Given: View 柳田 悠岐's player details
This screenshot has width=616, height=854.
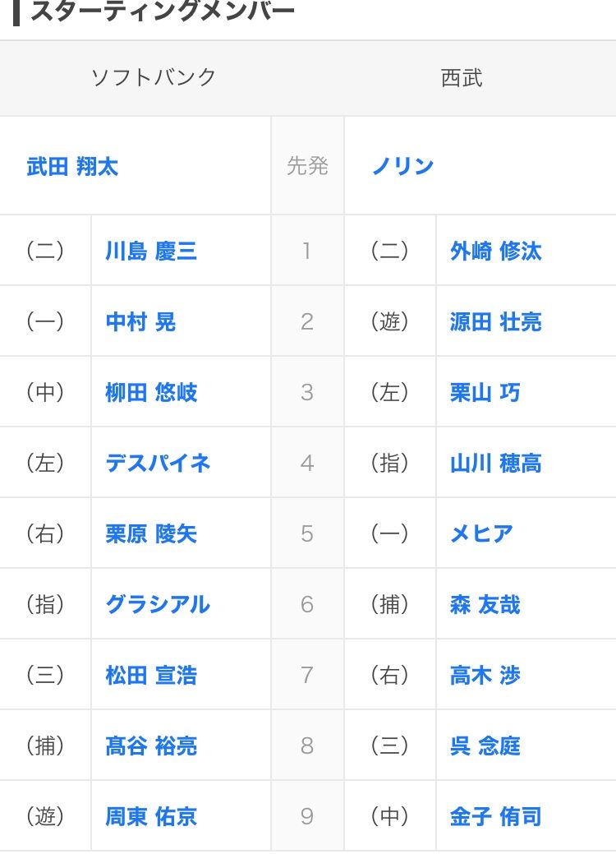Looking at the screenshot, I should point(151,392).
